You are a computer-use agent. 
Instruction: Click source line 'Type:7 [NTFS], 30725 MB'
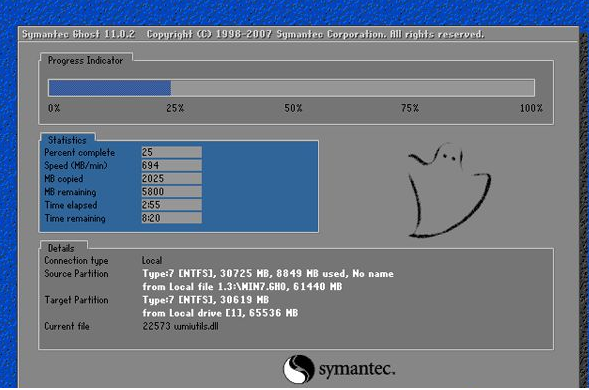click(268, 274)
